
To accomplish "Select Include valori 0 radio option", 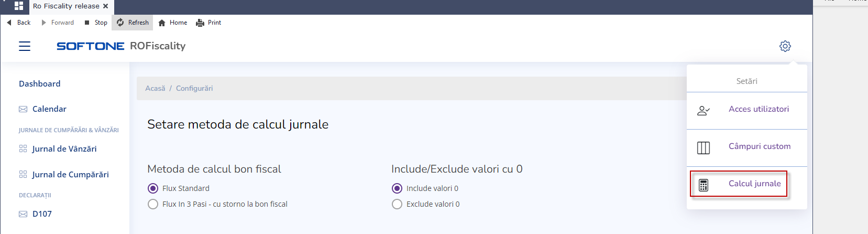I will tap(397, 188).
